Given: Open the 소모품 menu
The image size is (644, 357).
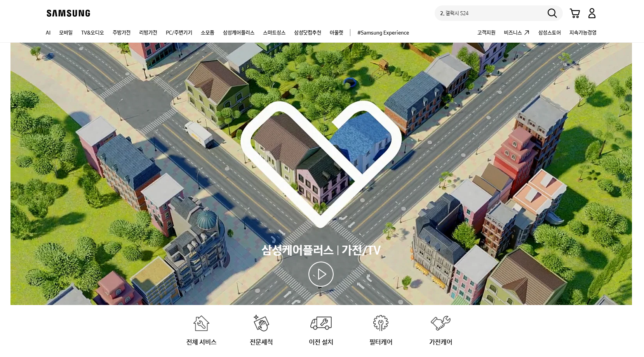Looking at the screenshot, I should [207, 33].
